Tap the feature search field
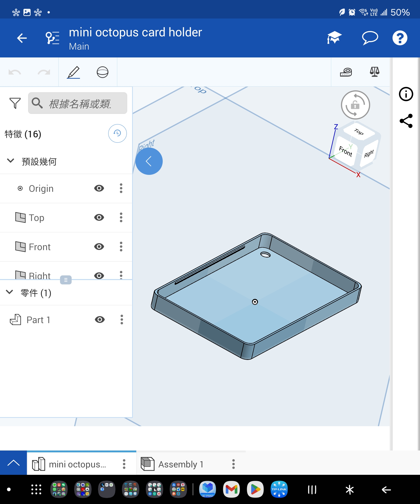The image size is (420, 504). (x=79, y=103)
